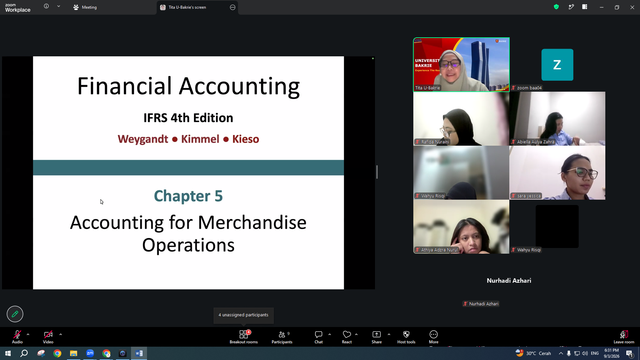Expand reactions arrow beside React

coord(356,334)
